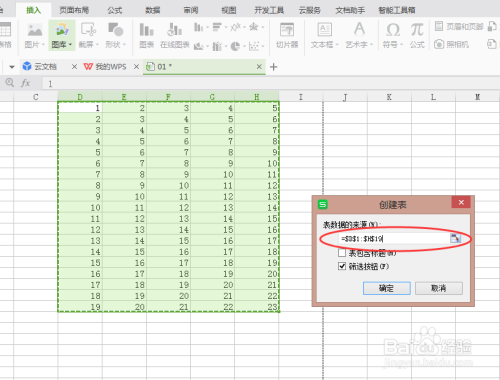Click the 切片器 slicer icon
Image resolution: width=500 pixels, height=380 pixels.
[287, 30]
